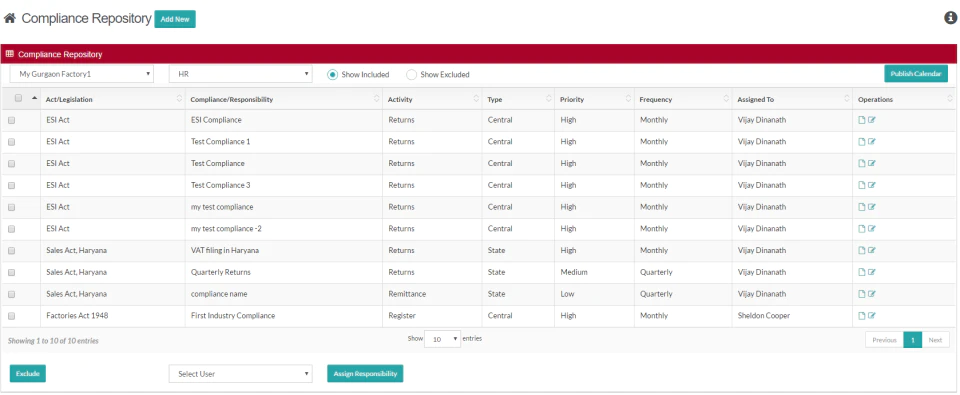Screen dimensions: 960x395
Task: Click the Publish Calendar button
Action: click(x=916, y=73)
